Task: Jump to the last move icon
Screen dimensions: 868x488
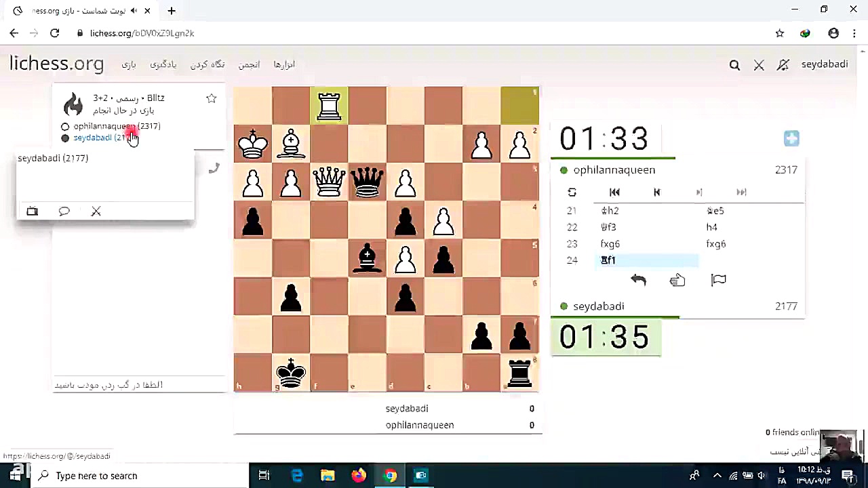Action: point(741,192)
